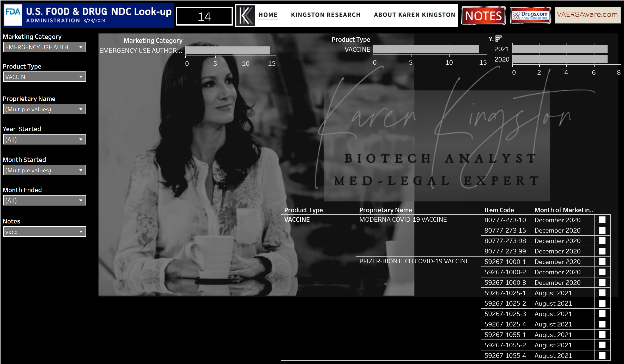
Task: Open the Marketing Category dropdown
Action: point(44,47)
